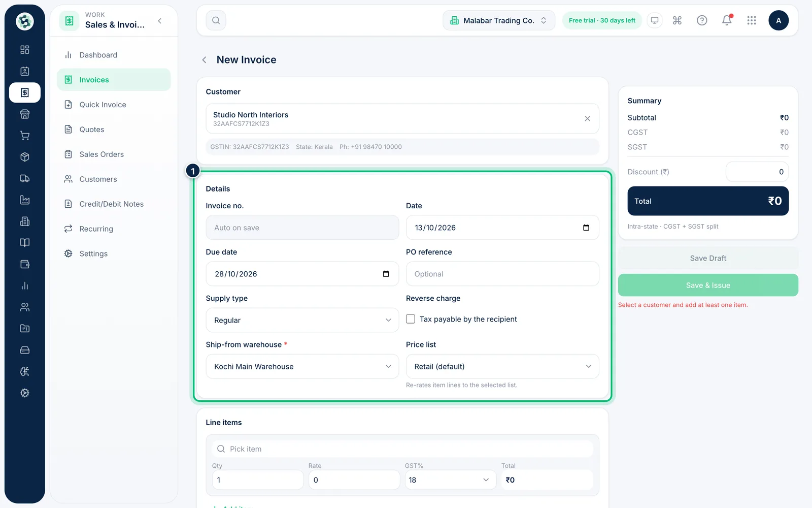Open the shopping cart module icon
This screenshot has height=508, width=812.
tap(24, 136)
